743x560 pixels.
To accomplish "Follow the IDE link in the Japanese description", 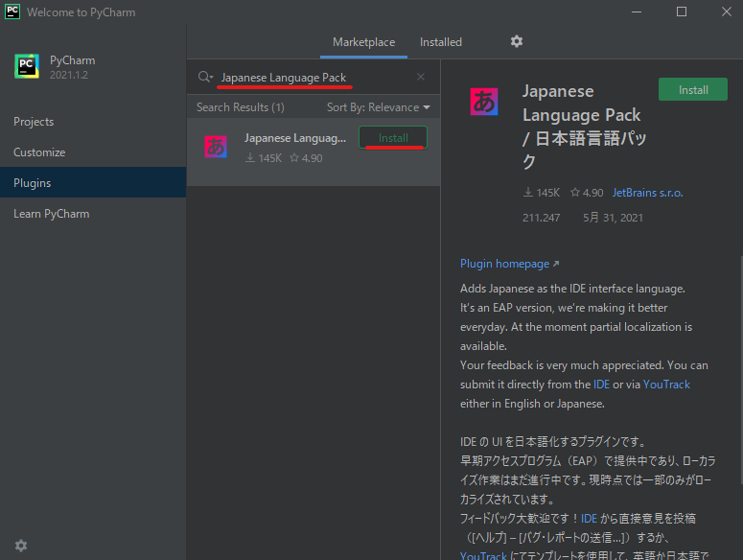I will (589, 519).
